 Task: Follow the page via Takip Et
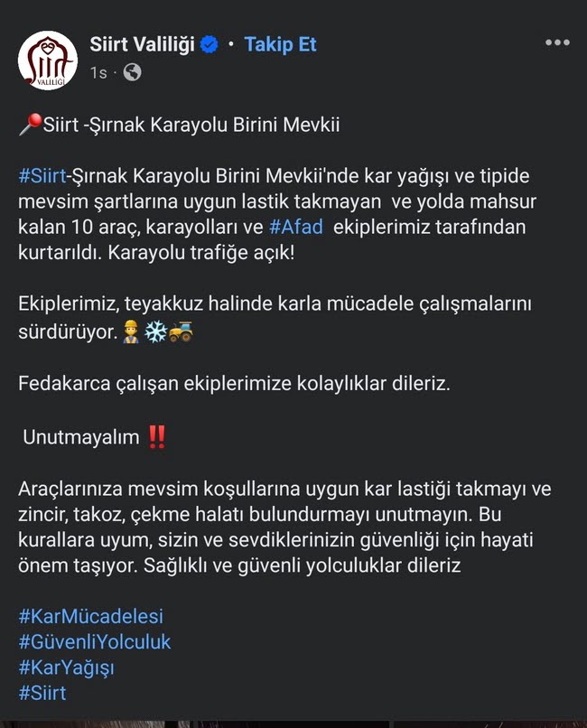280,42
